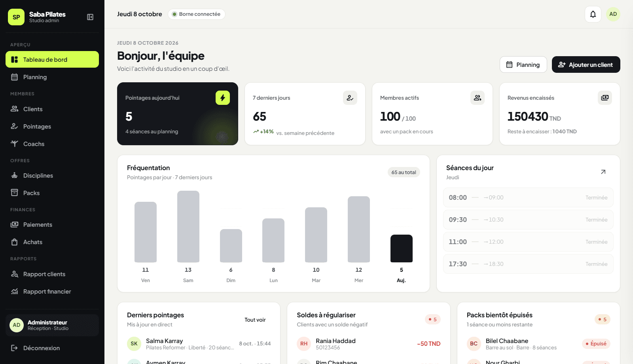
Task: Click the check-in icon on 7 derniers jours card
Action: (350, 98)
